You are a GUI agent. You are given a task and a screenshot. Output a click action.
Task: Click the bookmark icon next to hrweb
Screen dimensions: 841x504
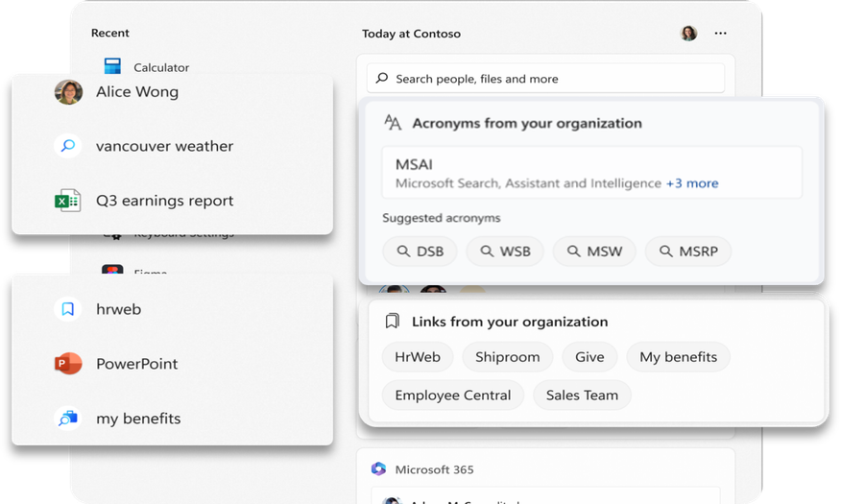pyautogui.click(x=67, y=309)
